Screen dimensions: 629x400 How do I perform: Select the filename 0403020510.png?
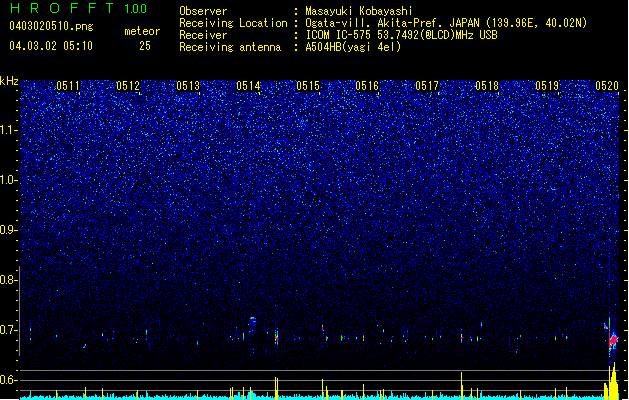pyautogui.click(x=51, y=26)
